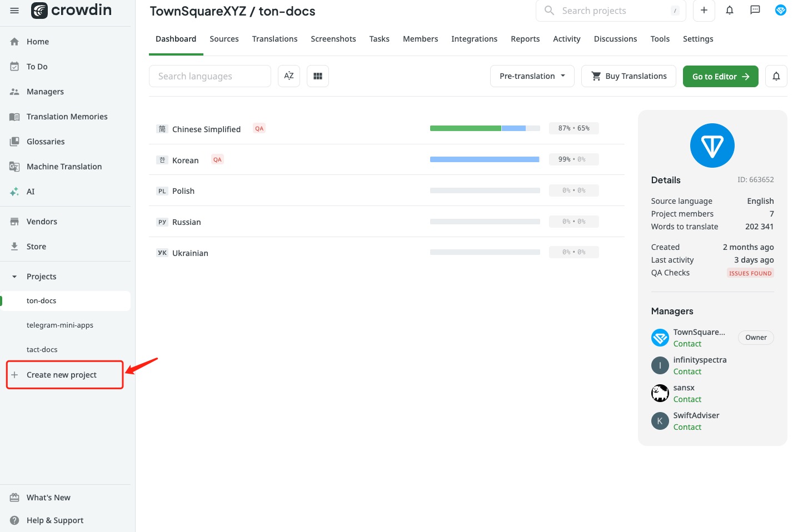The height and width of the screenshot is (532, 793).
Task: Switch to Translations tab
Action: click(x=275, y=39)
